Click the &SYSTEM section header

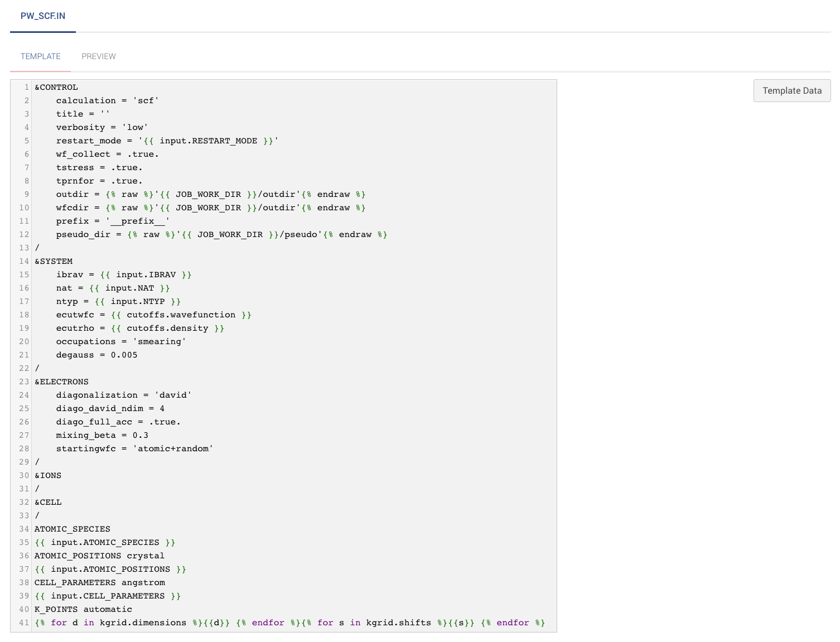[53, 261]
